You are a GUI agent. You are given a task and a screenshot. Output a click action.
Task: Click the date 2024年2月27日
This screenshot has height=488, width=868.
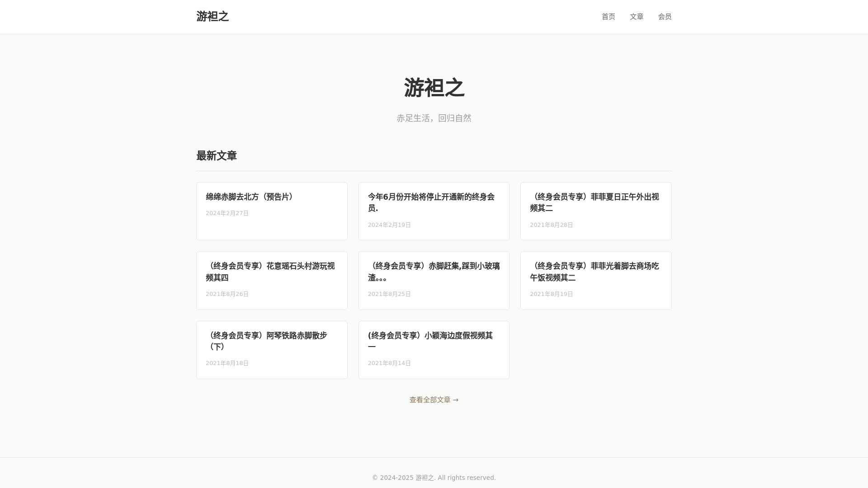coord(227,213)
